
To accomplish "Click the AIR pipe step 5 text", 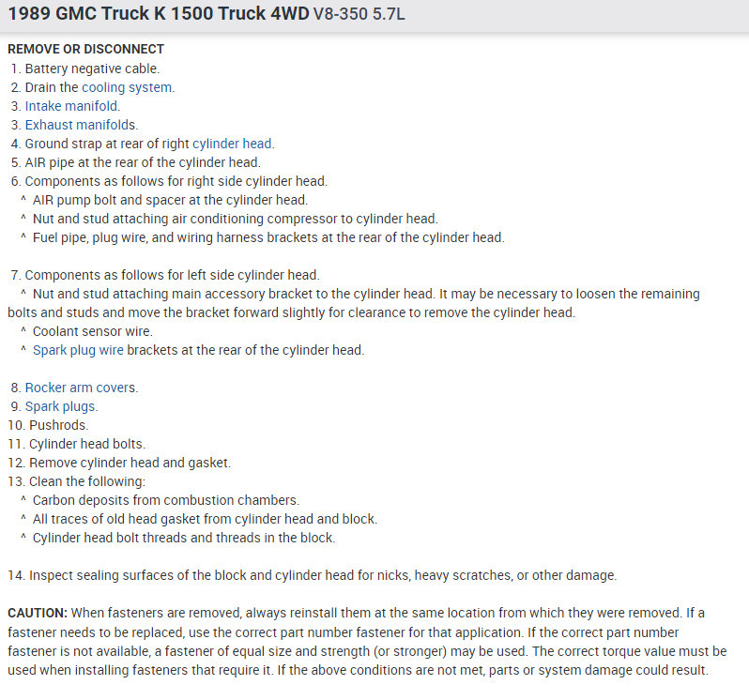I will pyautogui.click(x=143, y=162).
